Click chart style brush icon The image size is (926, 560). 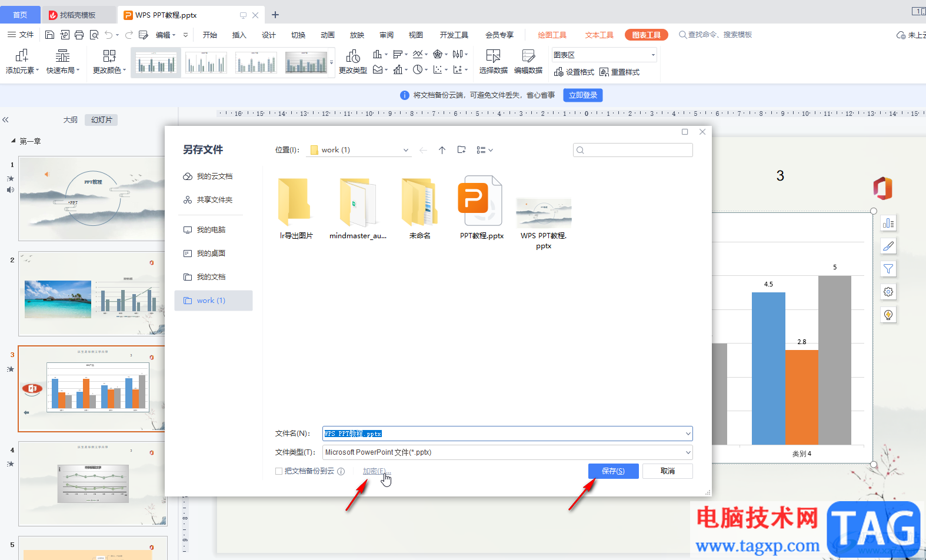(888, 246)
